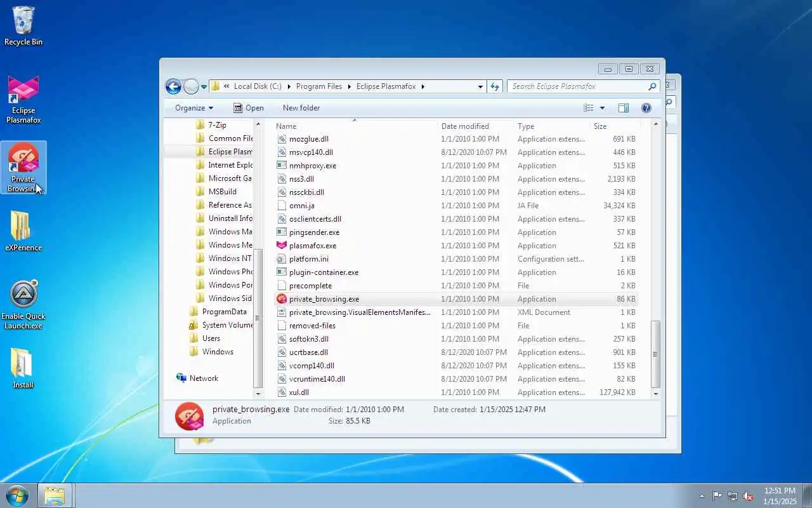Click the Change your view icon
This screenshot has height=508, width=812.
[x=589, y=108]
